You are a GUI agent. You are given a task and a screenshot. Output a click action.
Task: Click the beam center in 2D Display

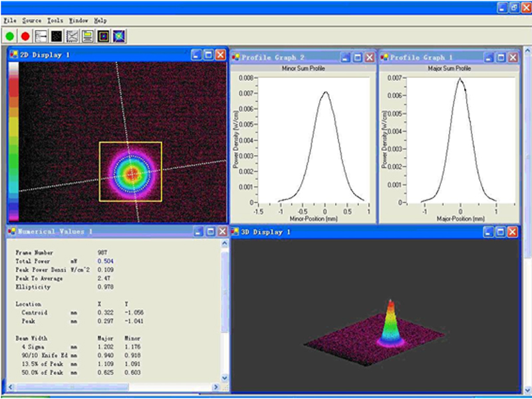(131, 174)
